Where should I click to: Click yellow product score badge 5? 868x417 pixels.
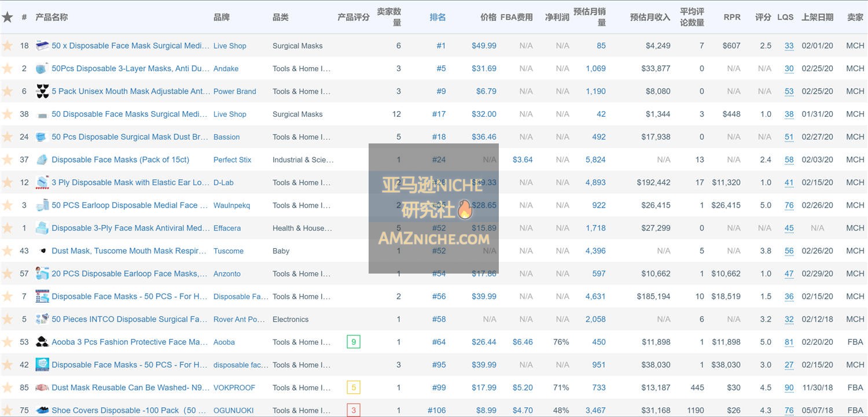pyautogui.click(x=354, y=388)
